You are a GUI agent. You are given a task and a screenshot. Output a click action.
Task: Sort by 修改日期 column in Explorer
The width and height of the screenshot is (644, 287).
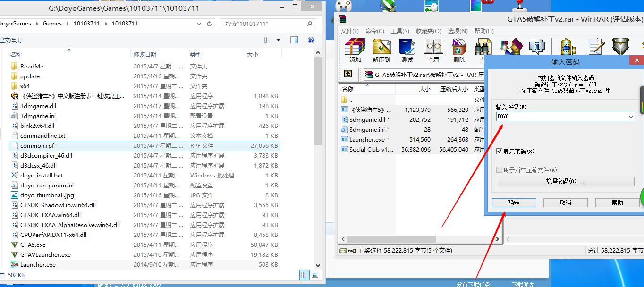(144, 55)
